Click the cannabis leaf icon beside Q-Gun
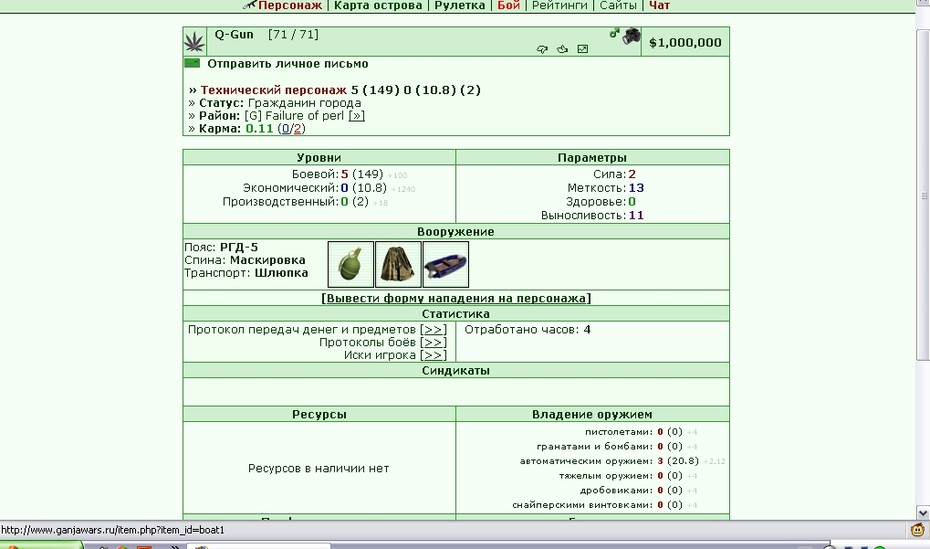Screen dimensions: 930x549 (195, 42)
